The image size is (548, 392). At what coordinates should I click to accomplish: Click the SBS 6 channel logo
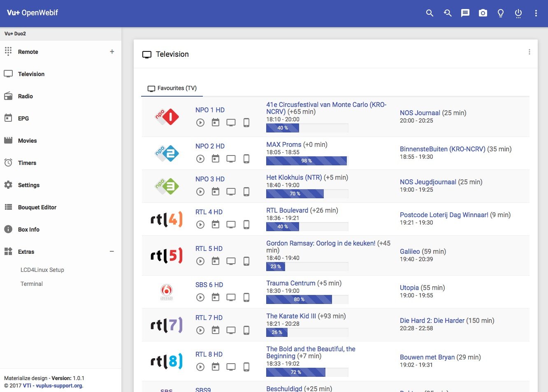coord(167,292)
